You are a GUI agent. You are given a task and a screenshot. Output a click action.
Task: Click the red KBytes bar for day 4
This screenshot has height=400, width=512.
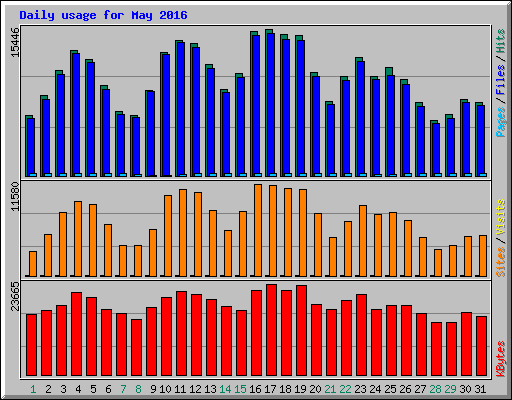coord(76,334)
